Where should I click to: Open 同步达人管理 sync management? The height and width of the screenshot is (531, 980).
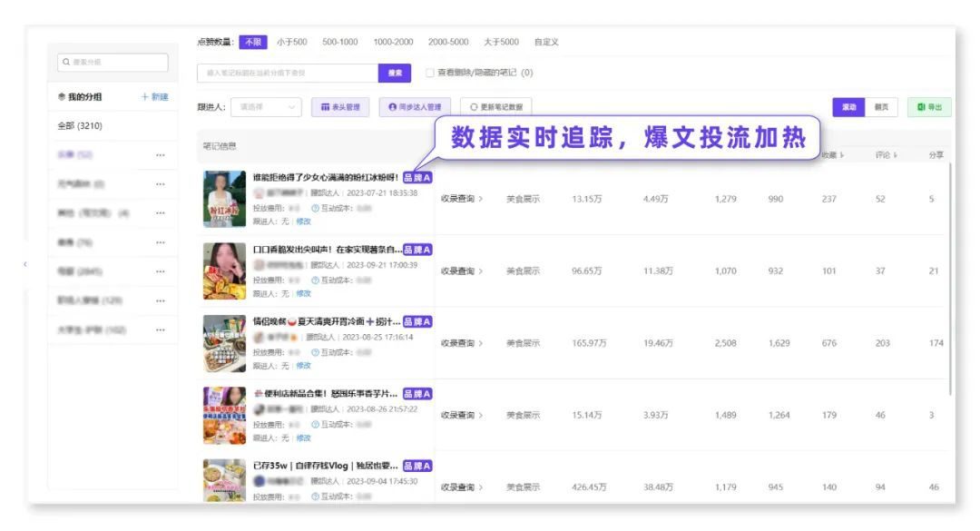tap(415, 107)
